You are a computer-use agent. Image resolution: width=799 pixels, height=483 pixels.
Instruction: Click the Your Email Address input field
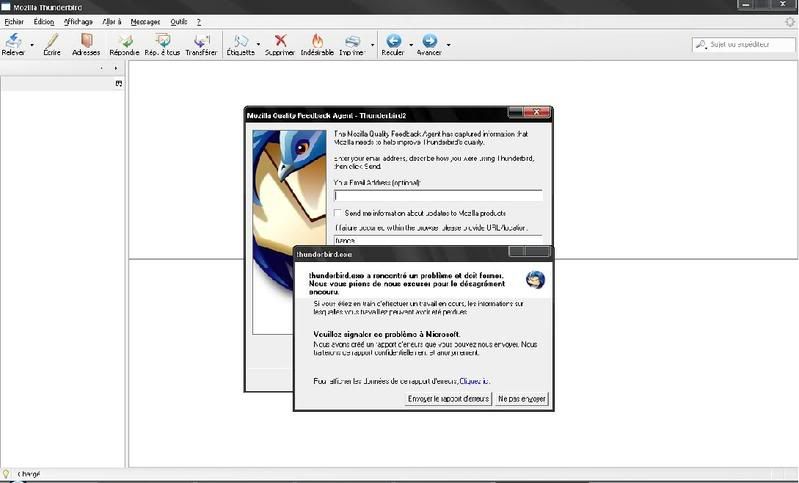tap(438, 196)
